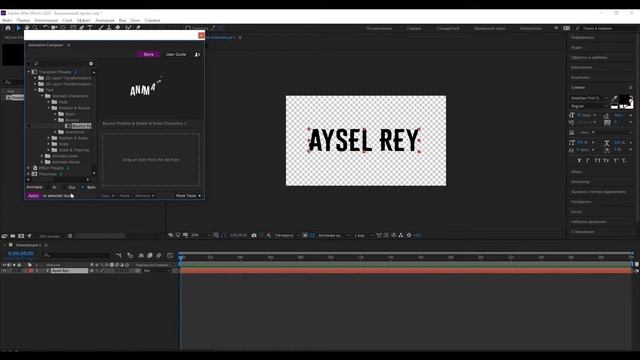Click the purple Apply button

click(33, 196)
